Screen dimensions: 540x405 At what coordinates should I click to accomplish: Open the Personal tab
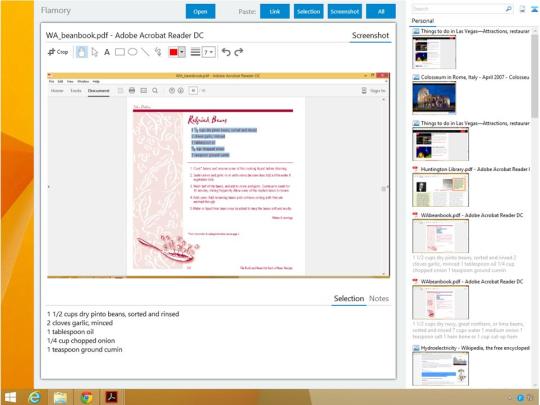tap(423, 21)
